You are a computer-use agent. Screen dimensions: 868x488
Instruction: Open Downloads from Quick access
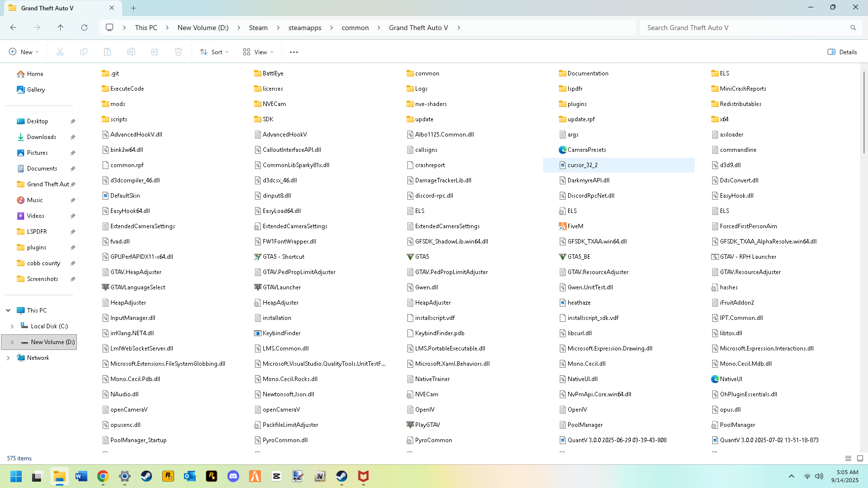tap(41, 137)
